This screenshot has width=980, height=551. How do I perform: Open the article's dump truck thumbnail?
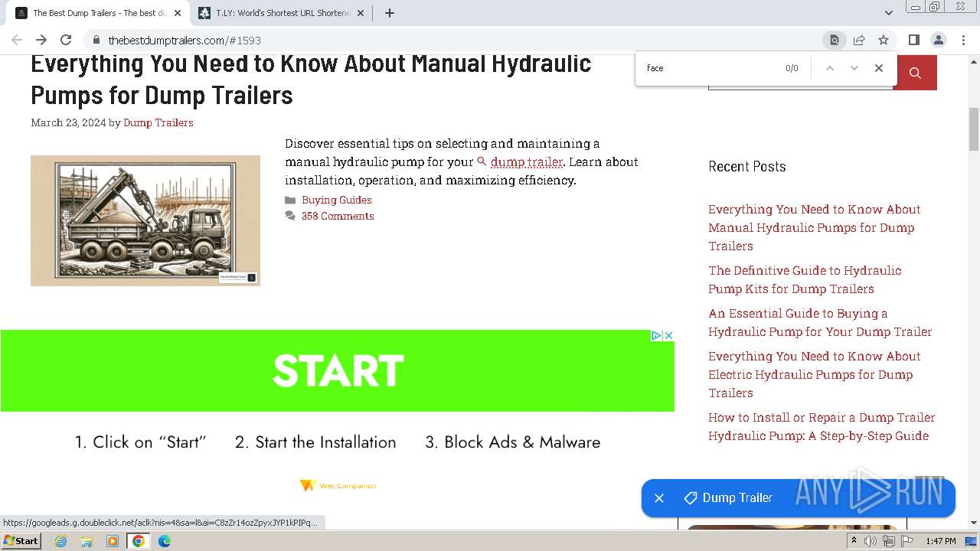point(145,220)
